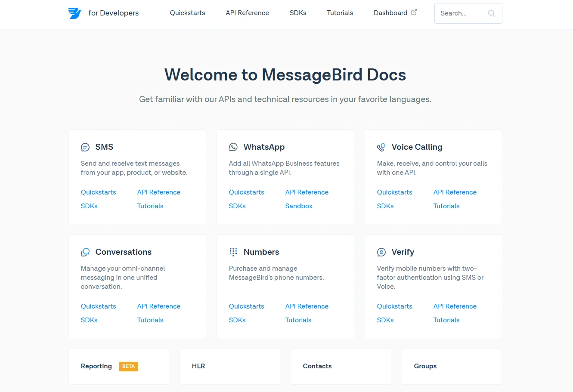Click the Dashboard external link icon
573x392 pixels.
(414, 12)
